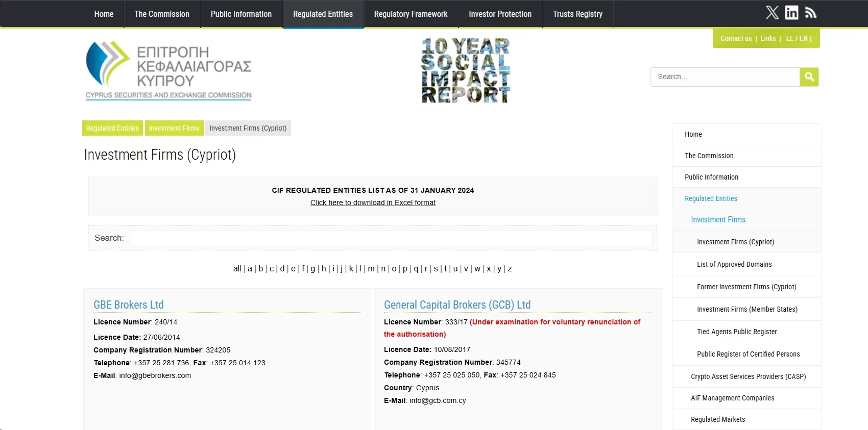The image size is (868, 430).
Task: Filter firms by letter s
Action: (x=436, y=269)
